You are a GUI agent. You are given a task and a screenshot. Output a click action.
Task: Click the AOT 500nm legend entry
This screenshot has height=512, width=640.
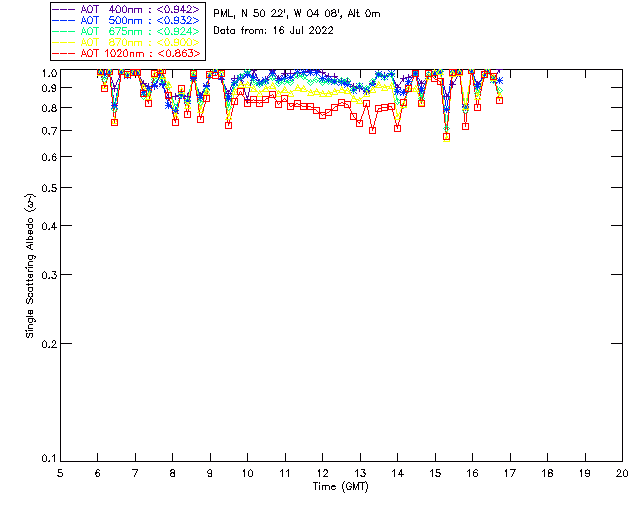(x=126, y=20)
